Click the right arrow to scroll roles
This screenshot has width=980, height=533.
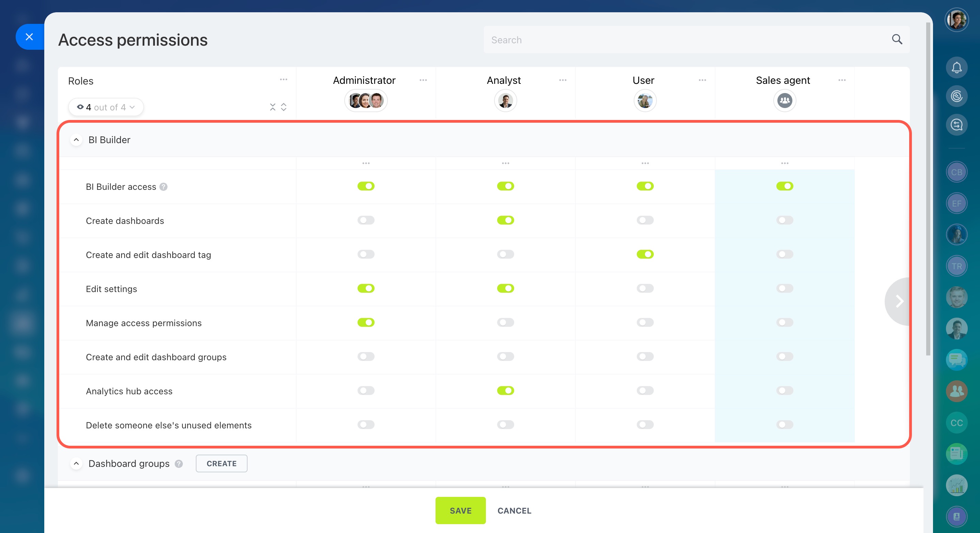(x=899, y=301)
